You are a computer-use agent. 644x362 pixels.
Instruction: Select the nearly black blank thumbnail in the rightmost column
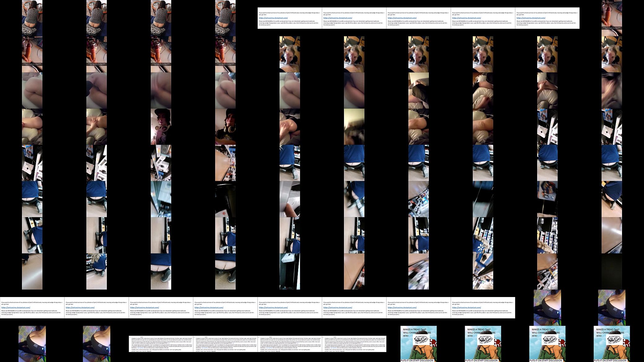click(x=612, y=271)
